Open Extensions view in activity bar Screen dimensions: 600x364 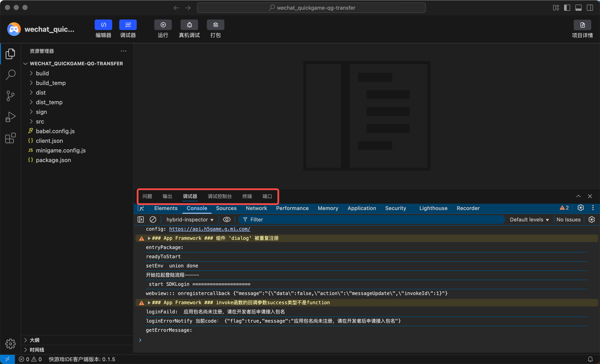(10, 138)
